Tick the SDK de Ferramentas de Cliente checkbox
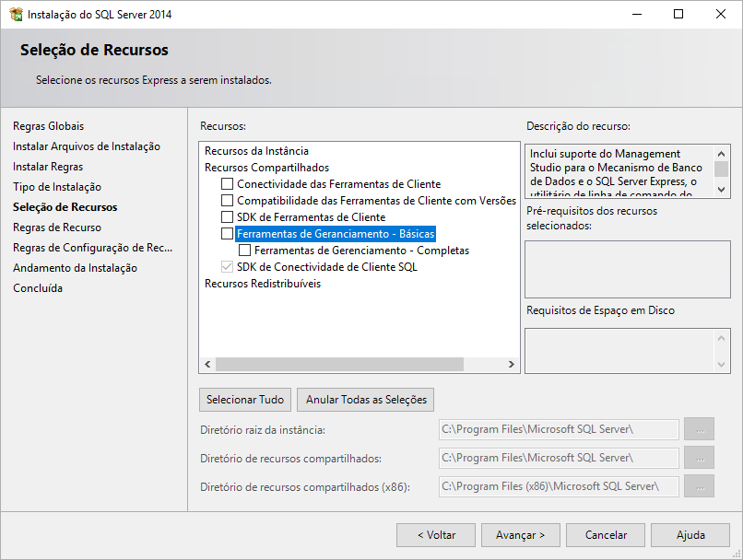743x560 pixels. click(228, 217)
